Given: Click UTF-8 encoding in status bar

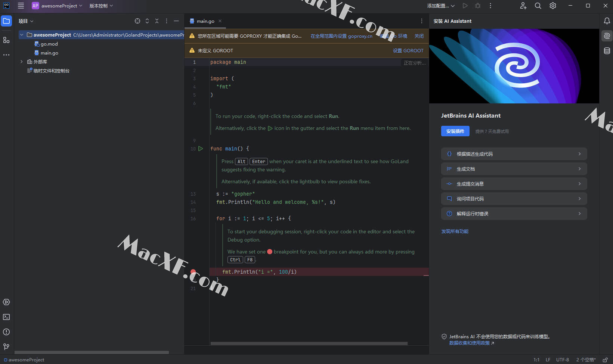Looking at the screenshot, I should (563, 360).
